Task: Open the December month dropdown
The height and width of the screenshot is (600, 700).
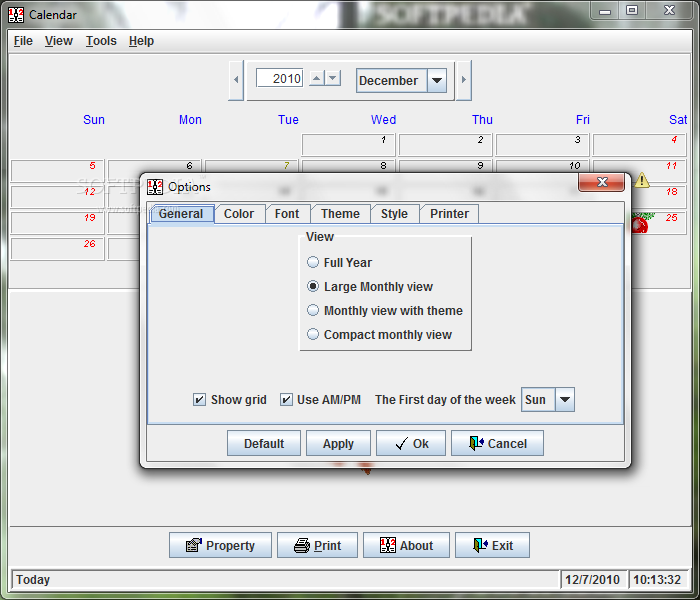Action: pyautogui.click(x=401, y=80)
